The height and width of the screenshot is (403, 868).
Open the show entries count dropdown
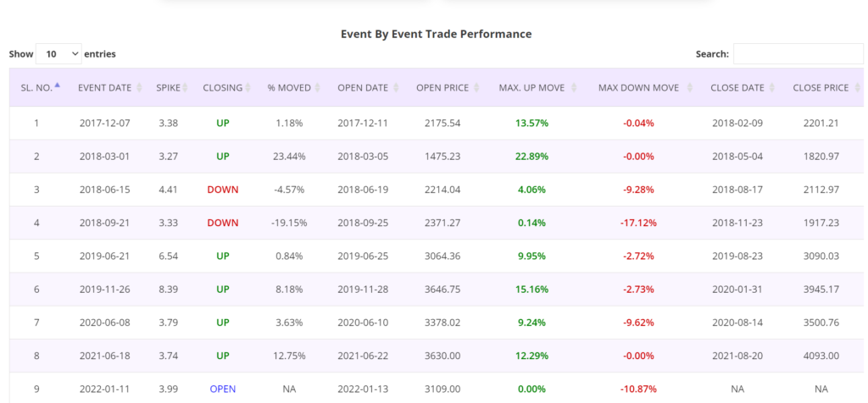pyautogui.click(x=58, y=54)
